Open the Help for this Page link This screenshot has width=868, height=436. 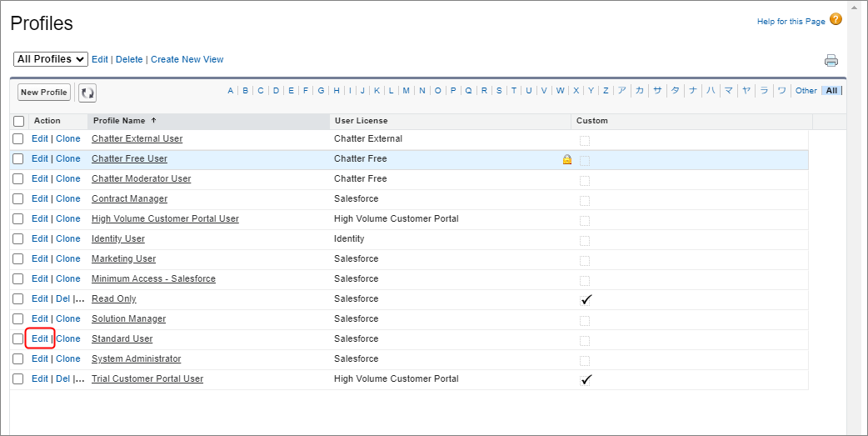(791, 21)
